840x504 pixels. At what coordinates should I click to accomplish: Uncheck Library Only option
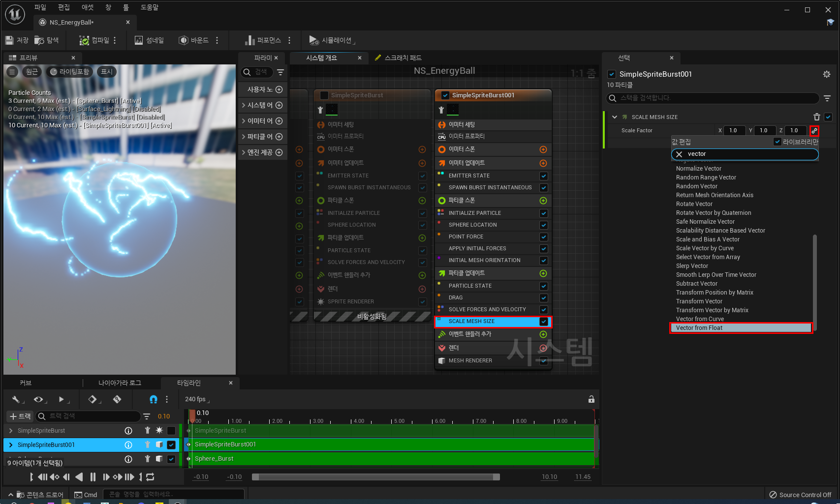tap(778, 142)
